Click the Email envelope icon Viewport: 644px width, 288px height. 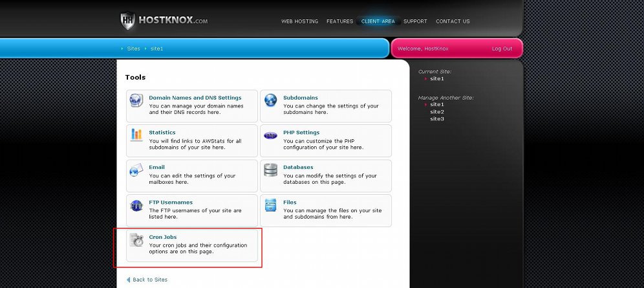(x=136, y=170)
